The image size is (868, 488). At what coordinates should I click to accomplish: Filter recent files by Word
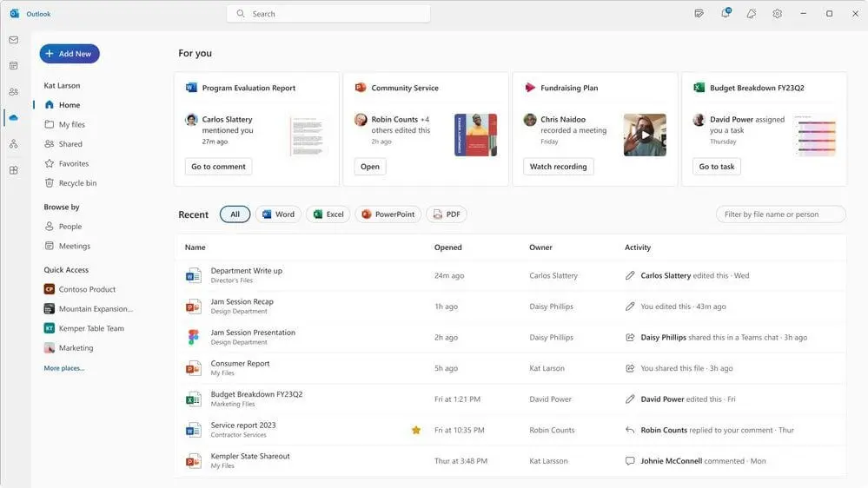[278, 214]
